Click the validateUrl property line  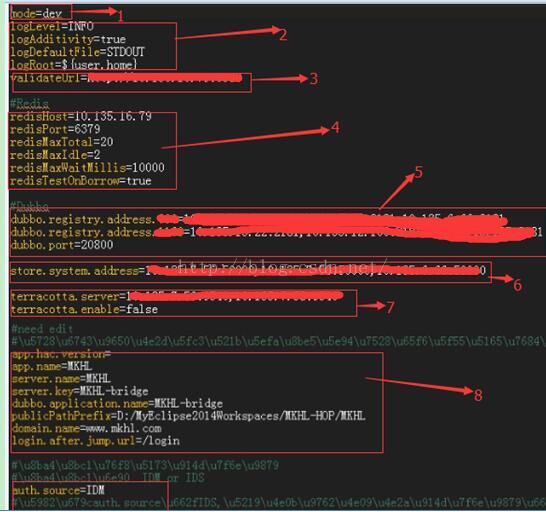(127, 78)
